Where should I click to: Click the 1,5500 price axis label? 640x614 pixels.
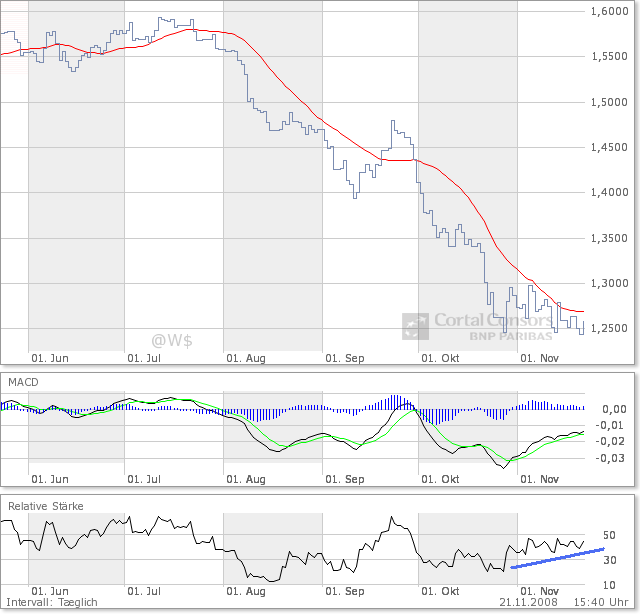tap(609, 56)
